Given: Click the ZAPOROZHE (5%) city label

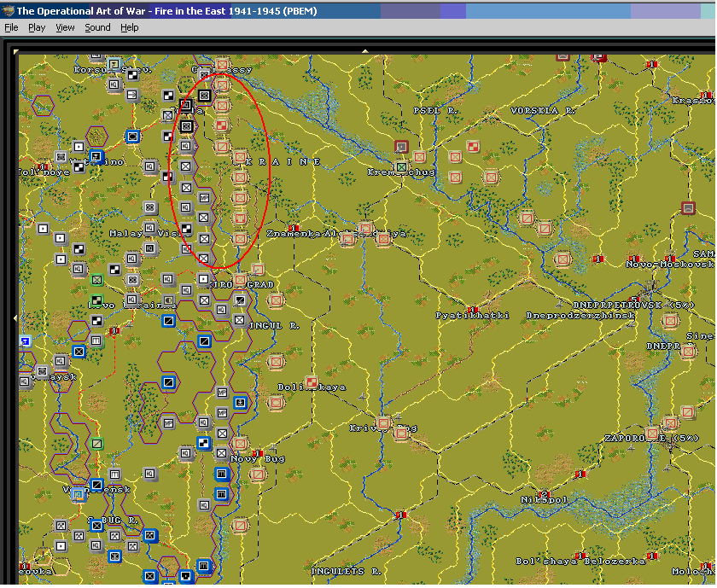Looking at the screenshot, I should point(651,438).
